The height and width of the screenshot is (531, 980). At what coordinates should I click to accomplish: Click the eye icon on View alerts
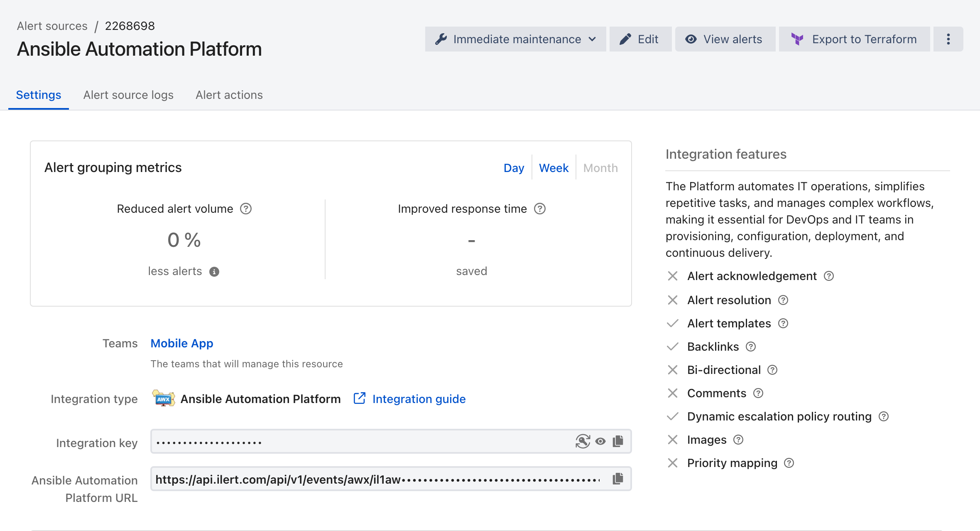click(691, 39)
